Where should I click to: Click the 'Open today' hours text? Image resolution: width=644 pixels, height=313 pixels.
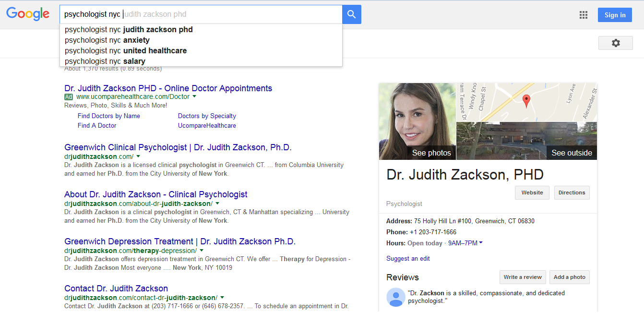[x=425, y=243]
